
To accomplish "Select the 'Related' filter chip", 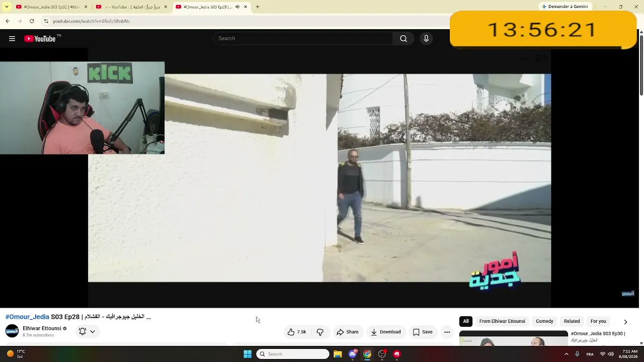I will [x=572, y=321].
